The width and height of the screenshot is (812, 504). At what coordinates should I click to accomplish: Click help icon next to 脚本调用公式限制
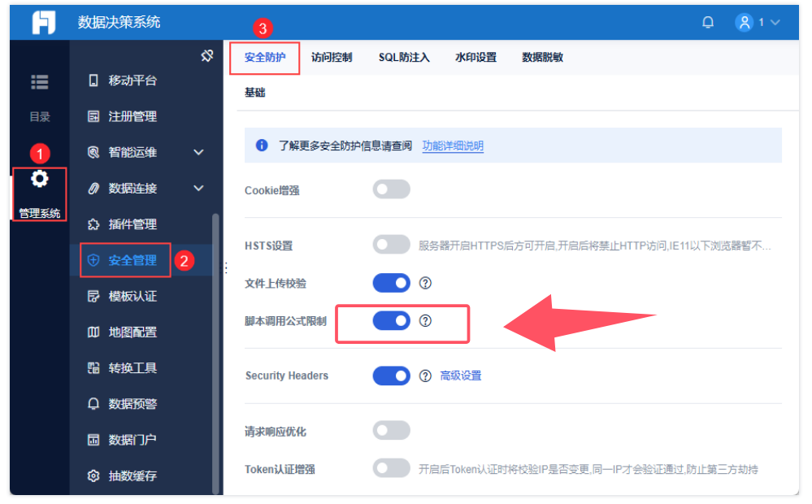pyautogui.click(x=425, y=320)
